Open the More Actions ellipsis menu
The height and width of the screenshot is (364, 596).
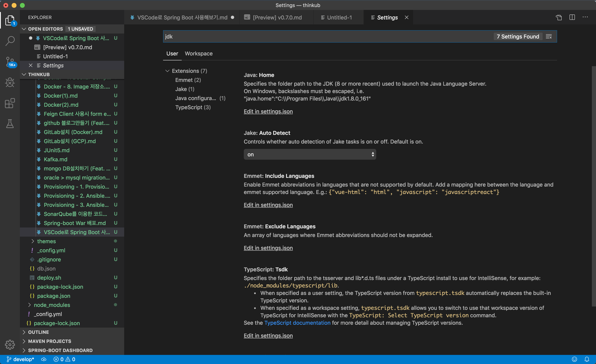tap(585, 17)
